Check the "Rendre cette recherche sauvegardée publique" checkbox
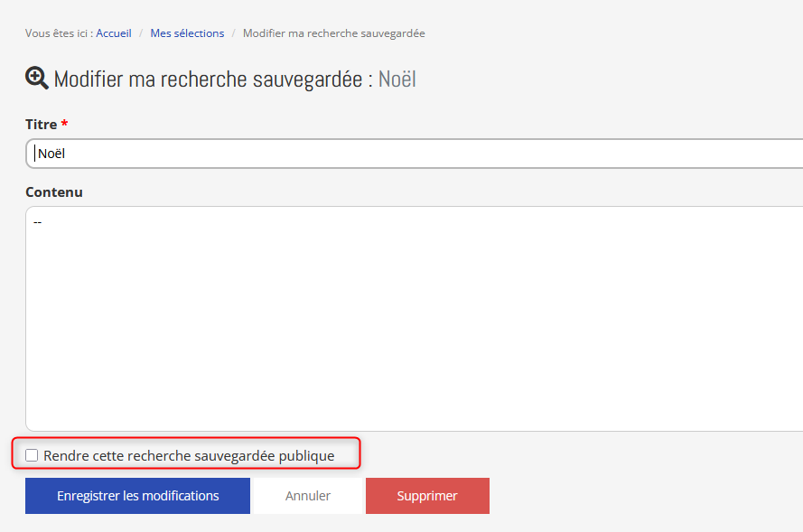803x532 pixels. tap(32, 455)
